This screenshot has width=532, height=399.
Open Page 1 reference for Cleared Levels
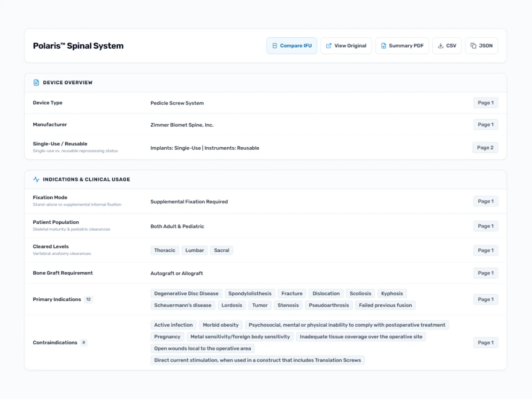pyautogui.click(x=486, y=250)
